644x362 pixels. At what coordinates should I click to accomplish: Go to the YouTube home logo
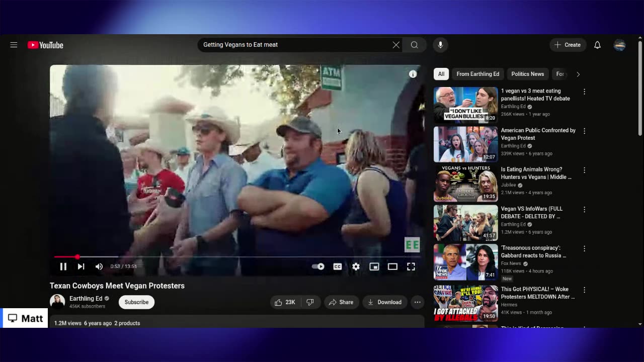coord(45,45)
